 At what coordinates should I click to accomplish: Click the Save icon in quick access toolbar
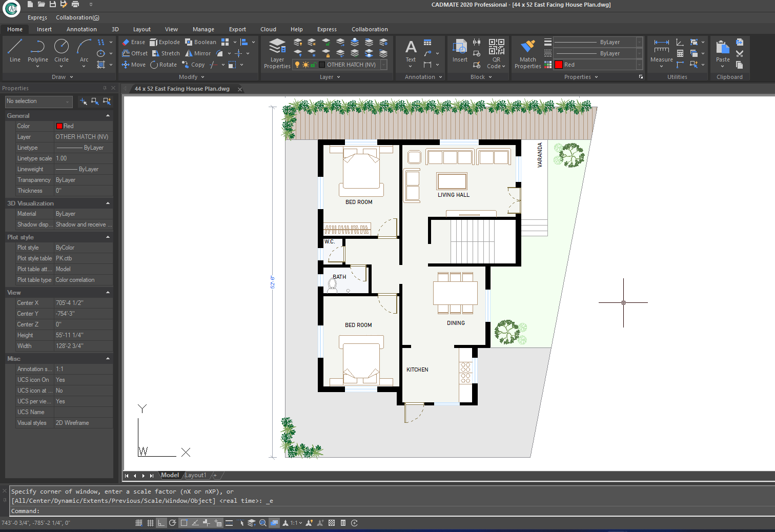coord(52,4)
